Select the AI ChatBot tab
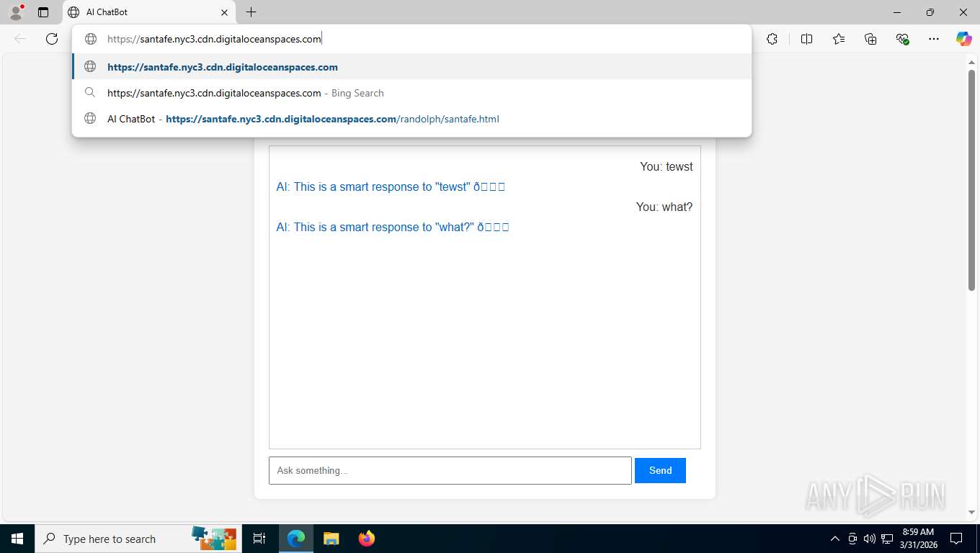Viewport: 980px width, 553px height. [x=149, y=12]
